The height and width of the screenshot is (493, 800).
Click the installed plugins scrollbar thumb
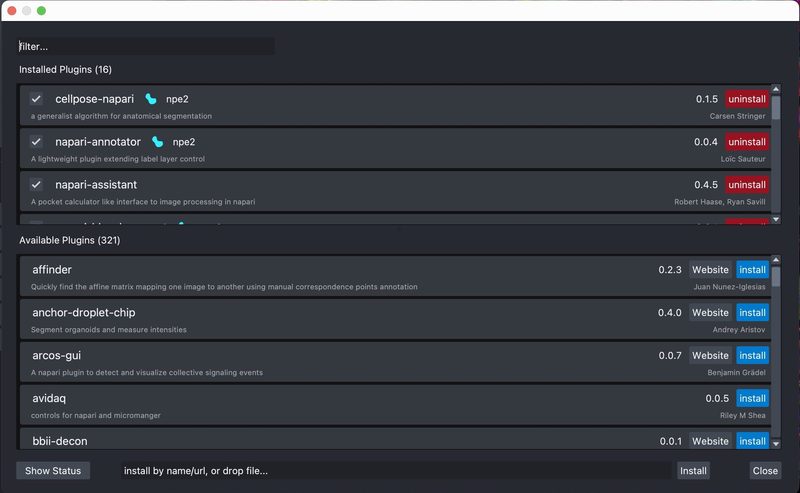click(776, 108)
